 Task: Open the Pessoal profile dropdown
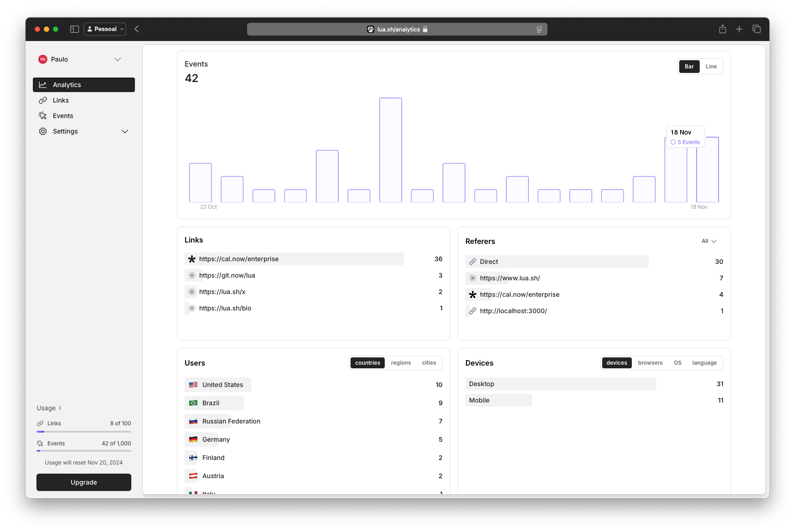pyautogui.click(x=105, y=29)
